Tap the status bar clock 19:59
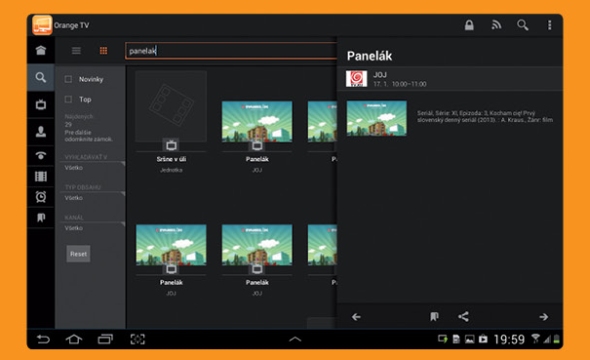Screen dimensions: 590x360 509,340
